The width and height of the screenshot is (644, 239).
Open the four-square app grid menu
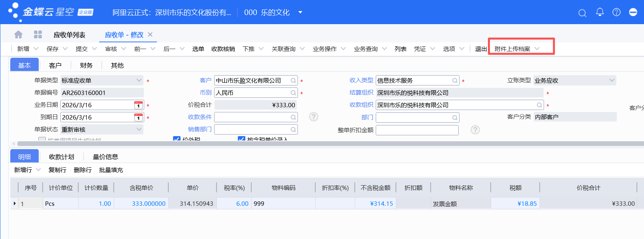(x=38, y=35)
